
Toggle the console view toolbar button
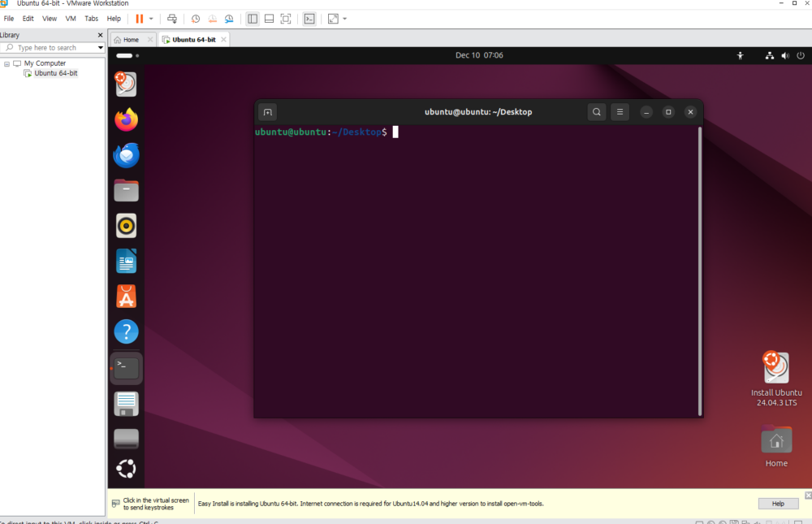click(309, 18)
